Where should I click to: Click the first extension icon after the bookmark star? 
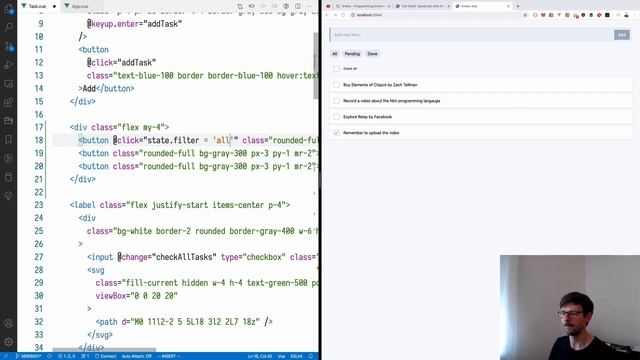point(535,15)
